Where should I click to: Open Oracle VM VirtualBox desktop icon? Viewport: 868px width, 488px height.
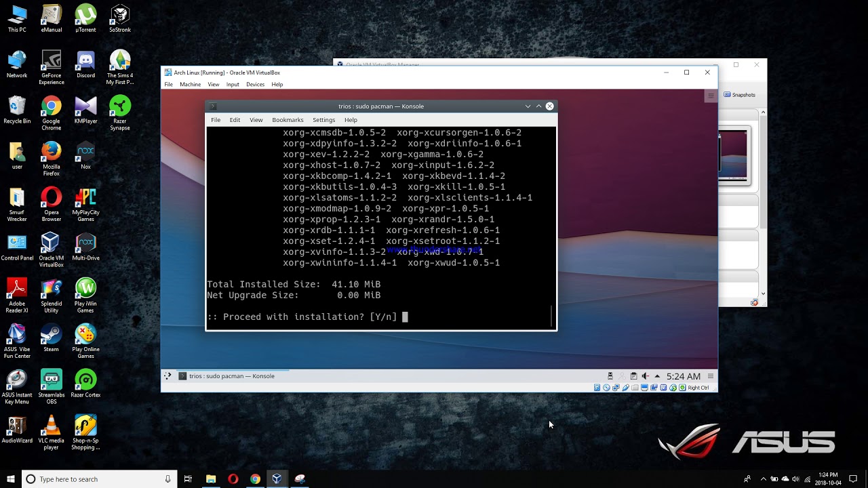click(x=51, y=250)
